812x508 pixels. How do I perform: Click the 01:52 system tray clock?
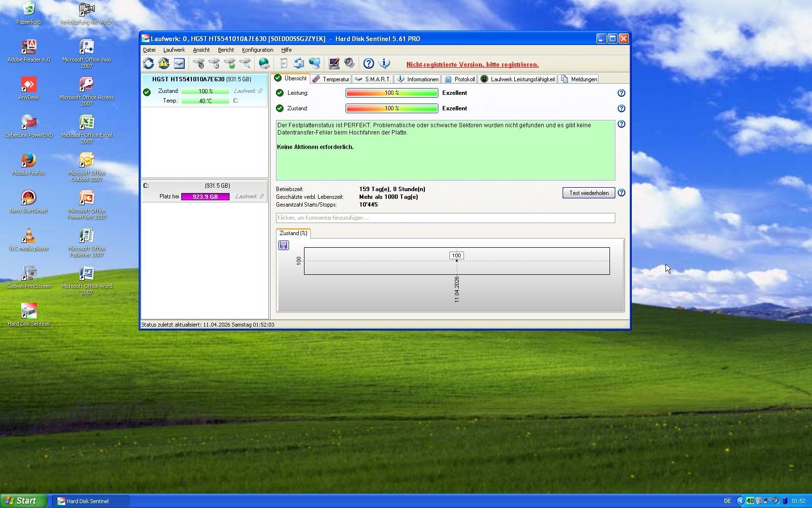tap(798, 501)
